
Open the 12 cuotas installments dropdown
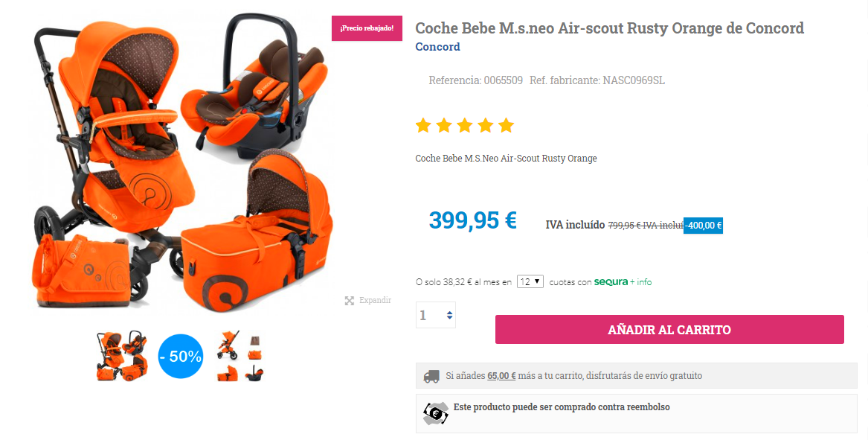click(530, 281)
